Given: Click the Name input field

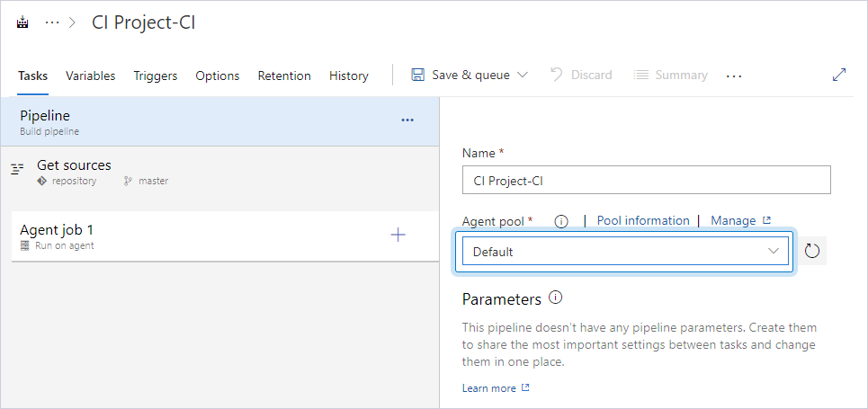Looking at the screenshot, I should (646, 180).
